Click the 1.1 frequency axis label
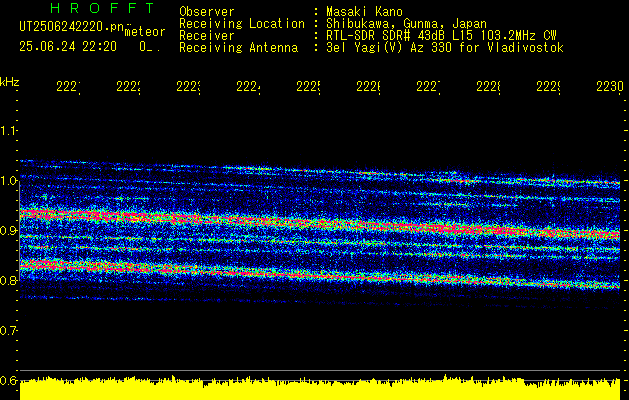 pos(8,130)
